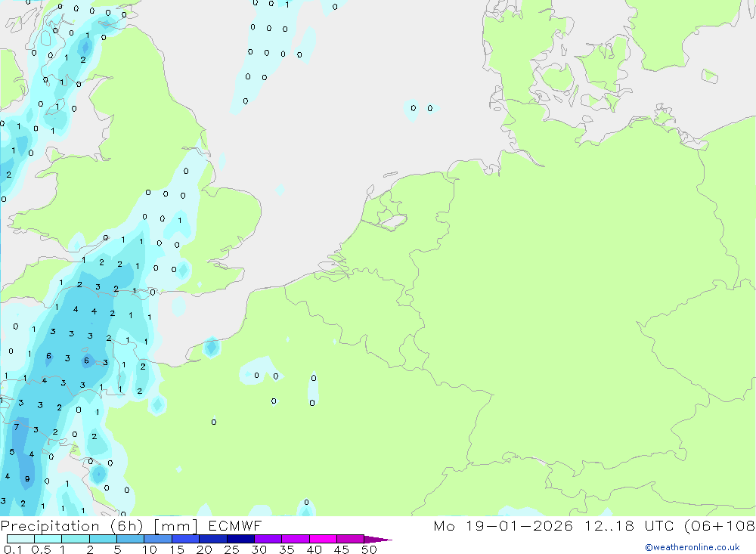
Task: Click the '10' legend scale label
Action: (150, 549)
